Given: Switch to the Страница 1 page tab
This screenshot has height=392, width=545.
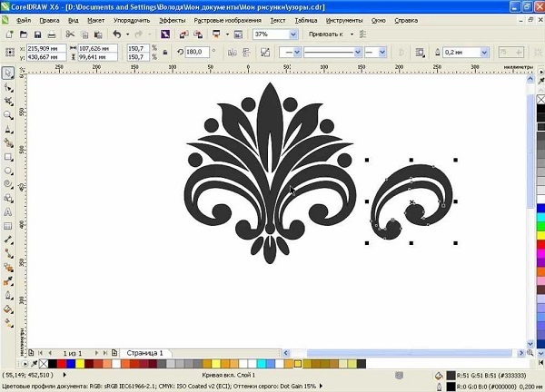Looking at the screenshot, I should (x=145, y=352).
